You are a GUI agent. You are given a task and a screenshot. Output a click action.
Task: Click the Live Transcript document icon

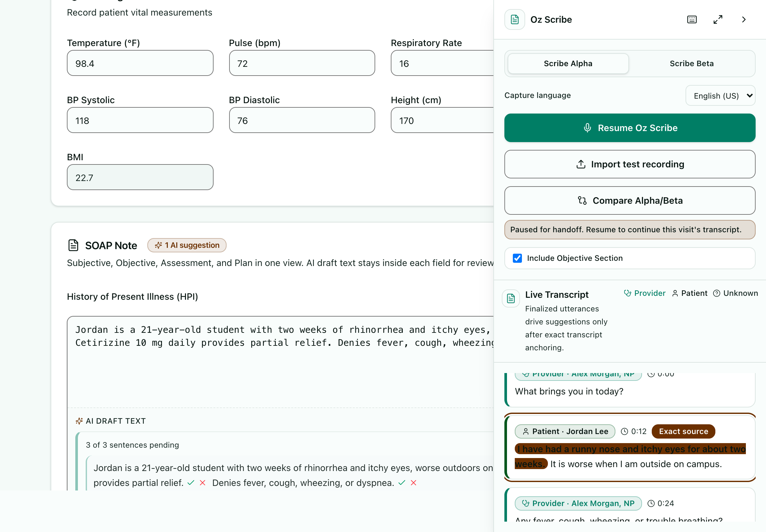(x=511, y=298)
